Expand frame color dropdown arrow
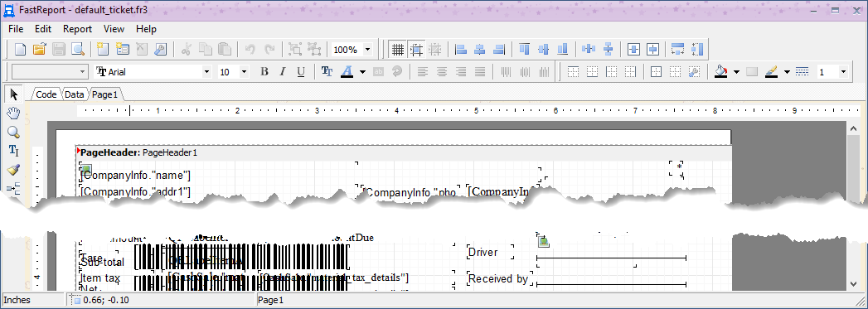 pyautogui.click(x=787, y=72)
